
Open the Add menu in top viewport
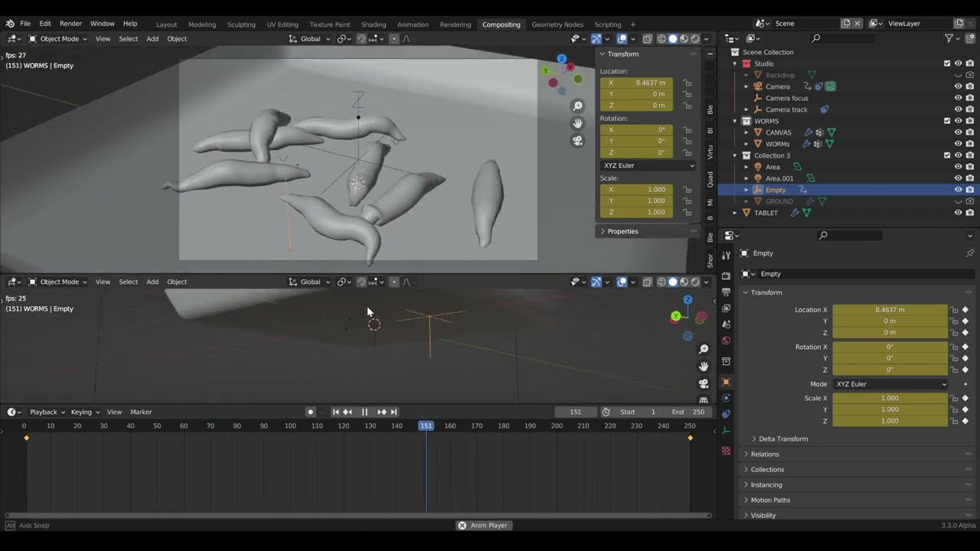(x=152, y=39)
